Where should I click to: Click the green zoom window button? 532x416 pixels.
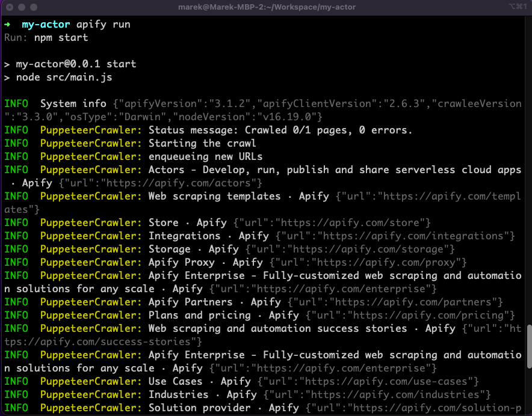pyautogui.click(x=35, y=8)
